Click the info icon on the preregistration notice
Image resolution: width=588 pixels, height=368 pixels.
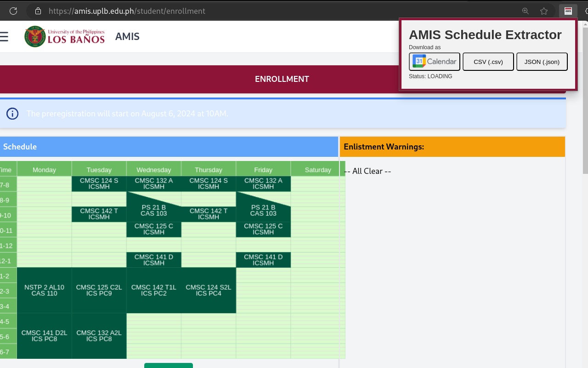[x=12, y=114]
